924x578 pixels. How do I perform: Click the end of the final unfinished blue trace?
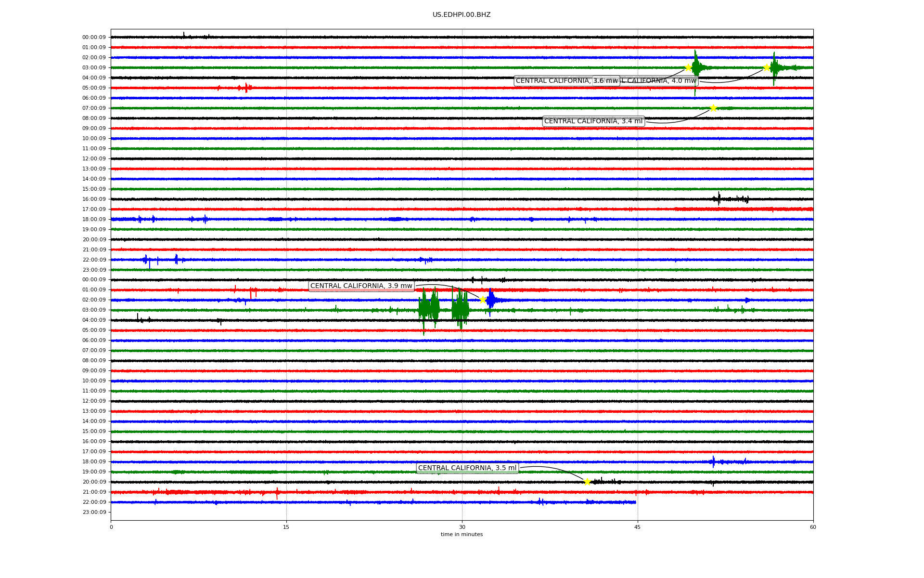(635, 502)
